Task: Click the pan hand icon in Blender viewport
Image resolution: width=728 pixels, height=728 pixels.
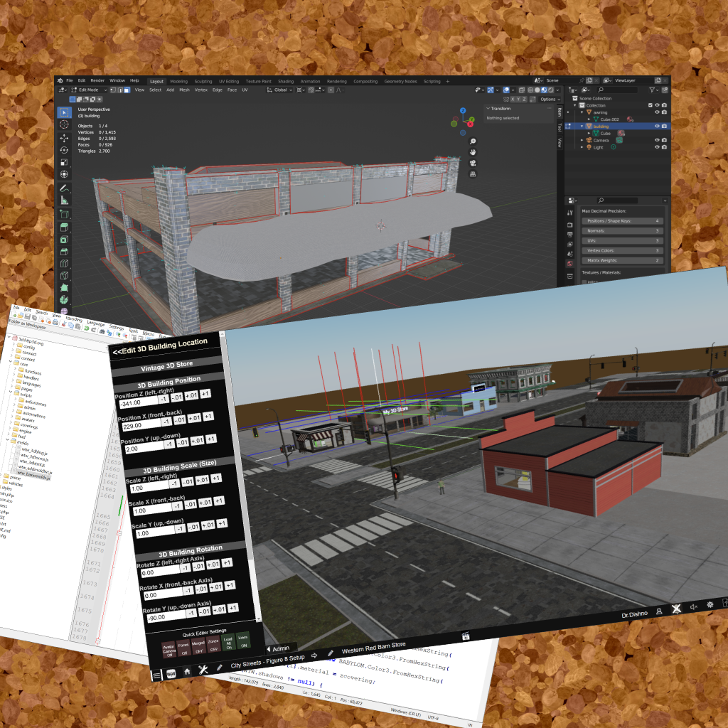Action: tap(473, 152)
